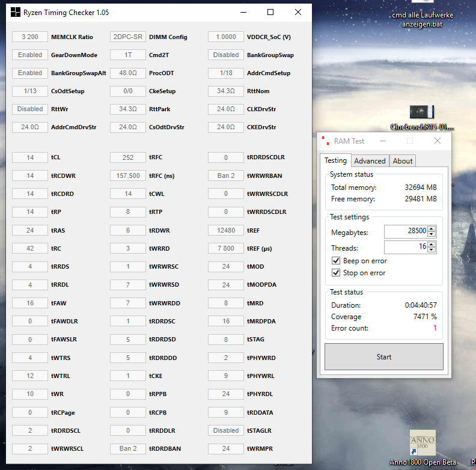
Task: Click the Total memory value 32694 MB
Action: tap(421, 188)
